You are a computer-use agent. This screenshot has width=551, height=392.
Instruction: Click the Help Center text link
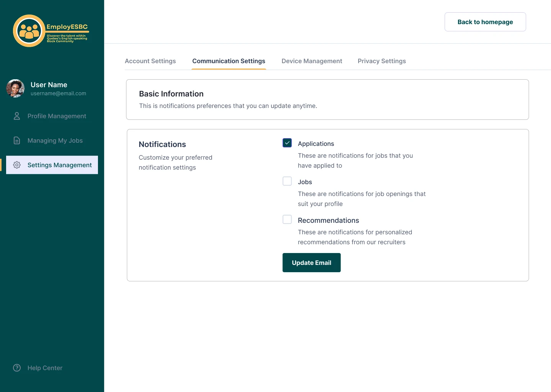tap(45, 368)
